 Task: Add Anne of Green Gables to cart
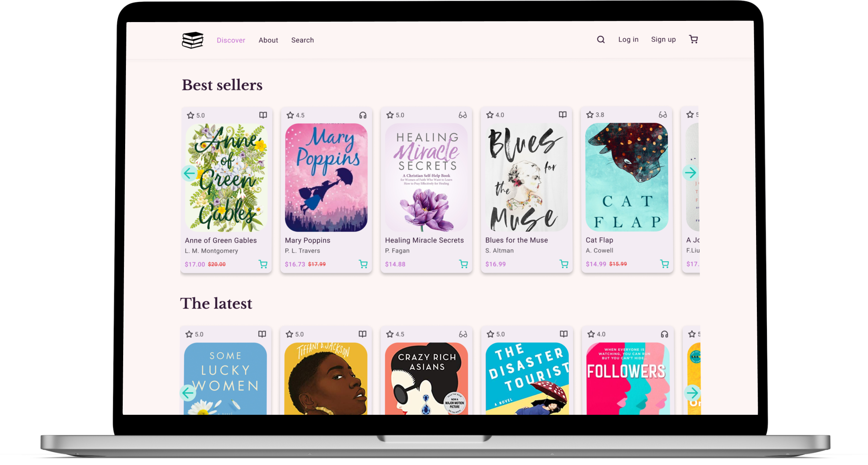[x=263, y=264]
